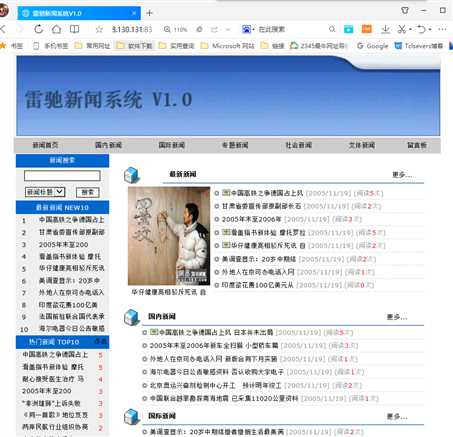Open sidebar NEW10 item 2005年末至200

point(64,244)
